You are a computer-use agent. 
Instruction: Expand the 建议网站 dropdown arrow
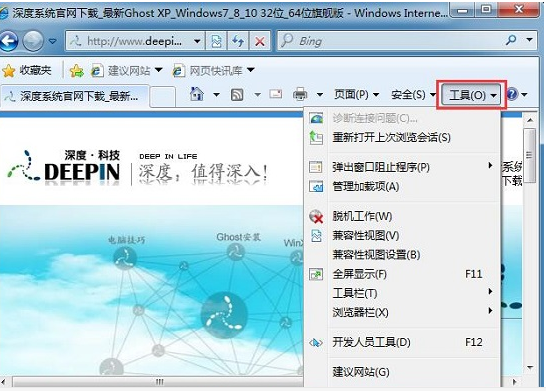(159, 70)
